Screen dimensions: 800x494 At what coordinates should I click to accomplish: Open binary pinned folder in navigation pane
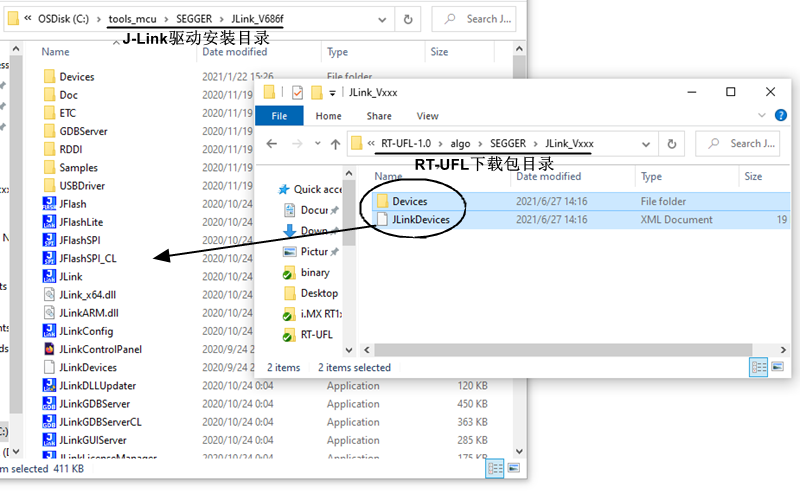pos(307,273)
